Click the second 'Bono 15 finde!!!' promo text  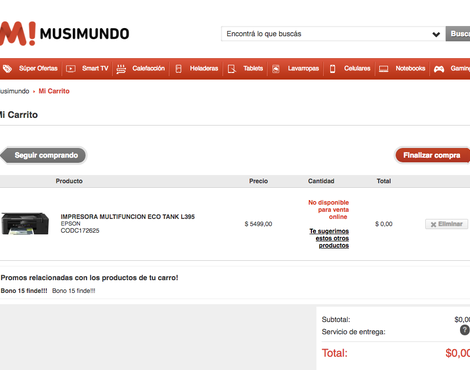(74, 291)
